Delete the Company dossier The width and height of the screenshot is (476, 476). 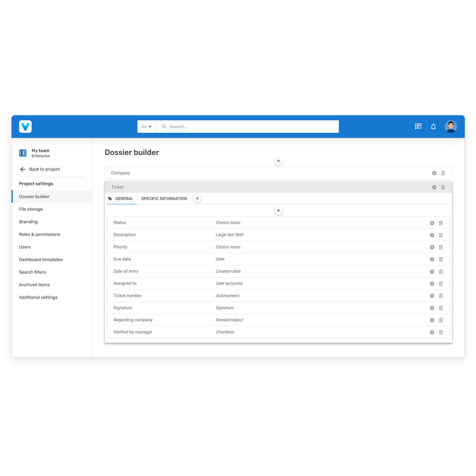443,173
